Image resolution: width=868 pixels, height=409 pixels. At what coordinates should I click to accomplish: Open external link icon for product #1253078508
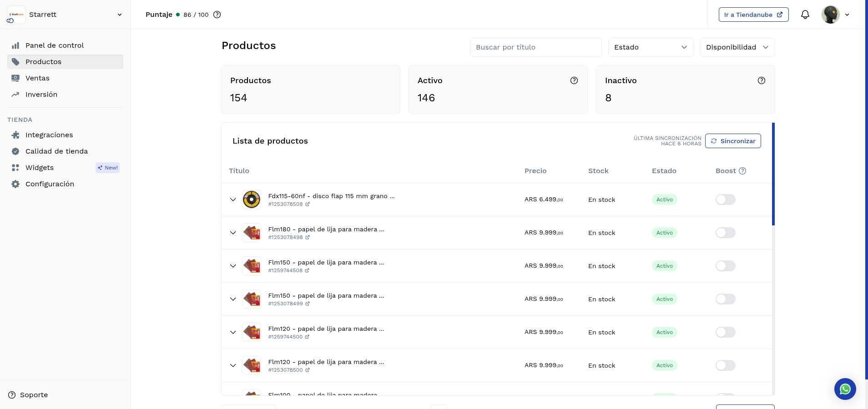pyautogui.click(x=308, y=204)
